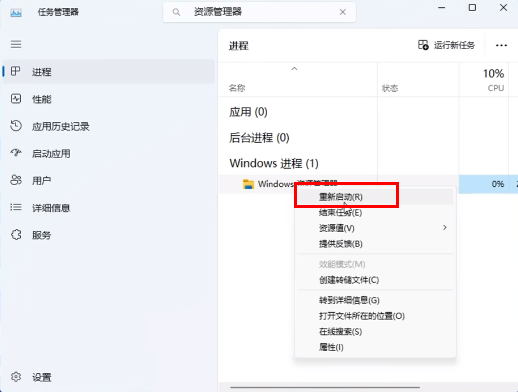The image size is (518, 392).
Task: Open the 启动应用 startup icon
Action: [x=16, y=153]
